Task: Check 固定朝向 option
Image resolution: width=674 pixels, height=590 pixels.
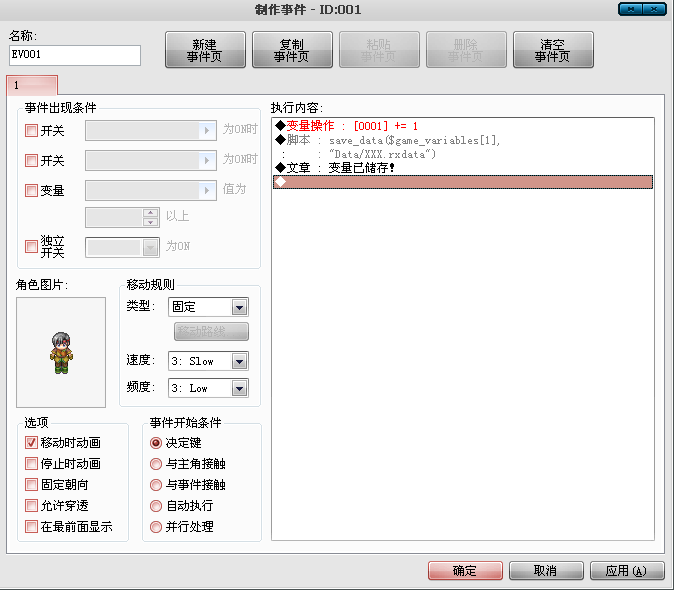Action: [31, 485]
